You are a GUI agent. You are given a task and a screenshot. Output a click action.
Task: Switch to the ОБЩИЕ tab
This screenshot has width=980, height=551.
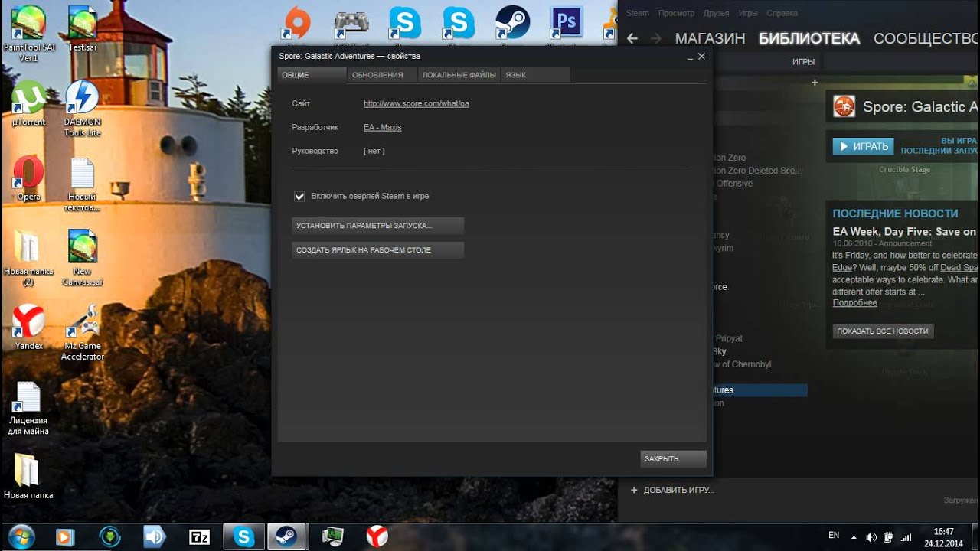click(x=312, y=75)
